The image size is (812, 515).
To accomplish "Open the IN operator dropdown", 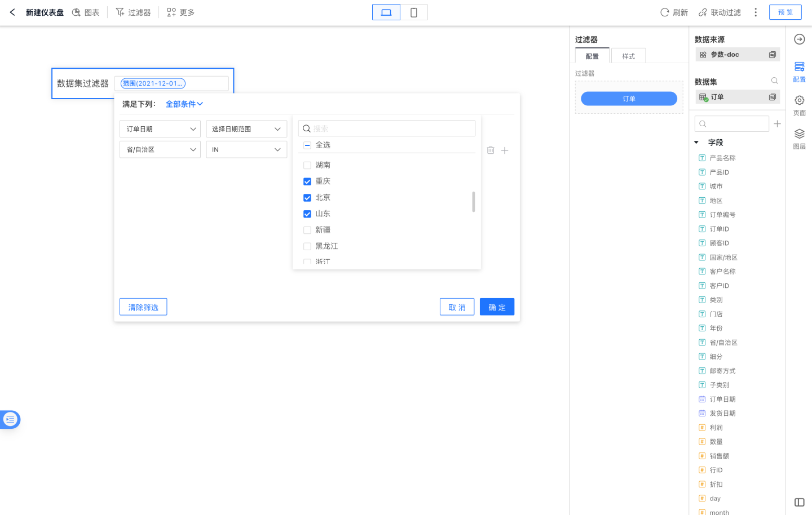I will pyautogui.click(x=246, y=150).
